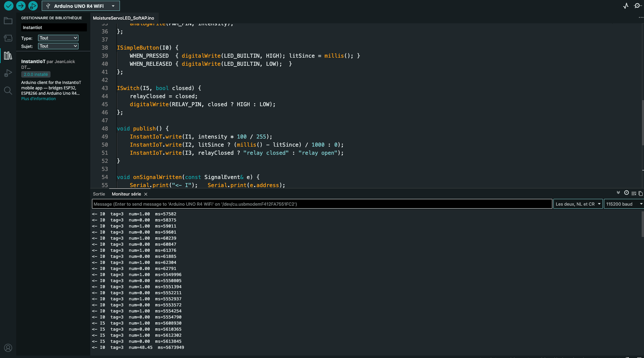Start debugging with the toolbar debug icon

[x=33, y=6]
